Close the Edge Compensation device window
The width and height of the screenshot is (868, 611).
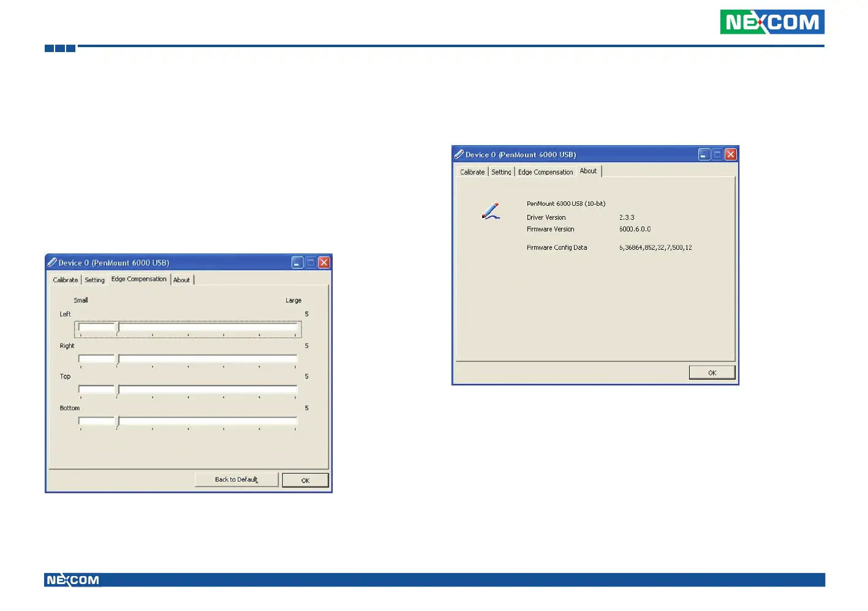(324, 263)
